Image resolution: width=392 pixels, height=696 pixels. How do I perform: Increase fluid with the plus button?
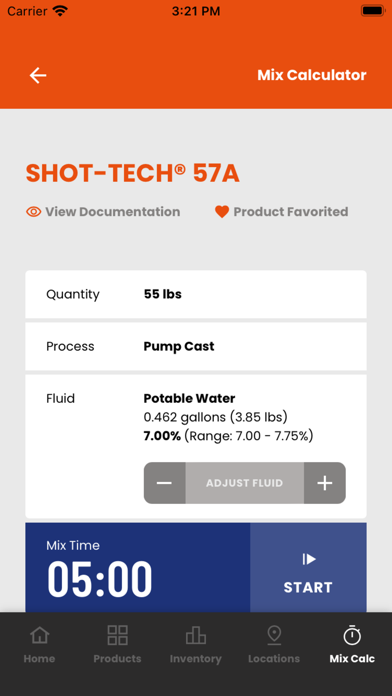325,483
